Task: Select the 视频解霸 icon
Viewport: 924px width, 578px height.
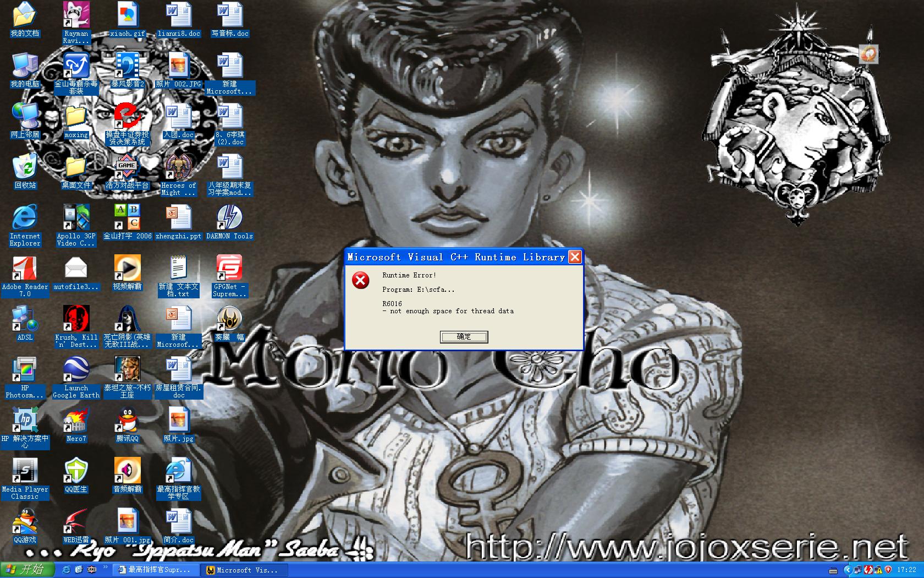Action: pyautogui.click(x=127, y=273)
